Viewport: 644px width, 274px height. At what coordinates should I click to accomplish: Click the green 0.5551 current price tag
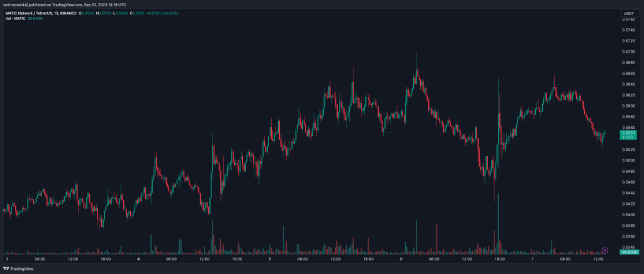[x=628, y=133]
